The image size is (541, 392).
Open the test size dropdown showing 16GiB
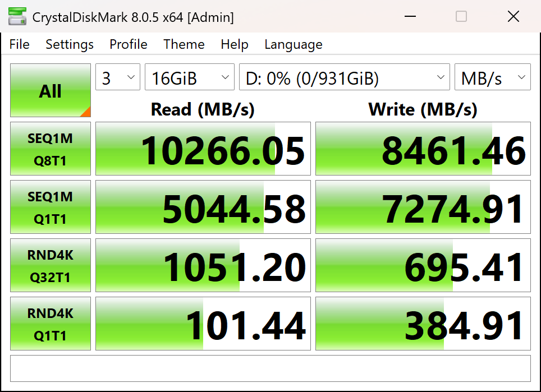click(x=190, y=77)
